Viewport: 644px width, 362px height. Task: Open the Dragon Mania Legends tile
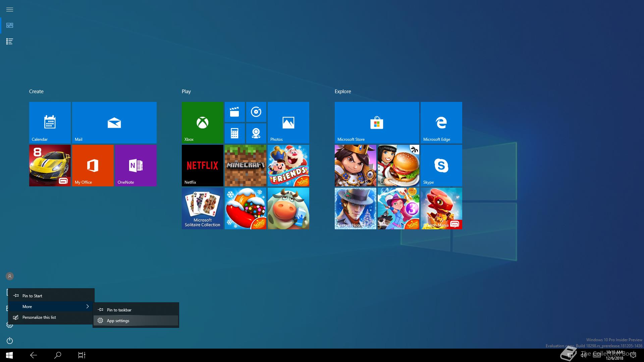coord(441,208)
